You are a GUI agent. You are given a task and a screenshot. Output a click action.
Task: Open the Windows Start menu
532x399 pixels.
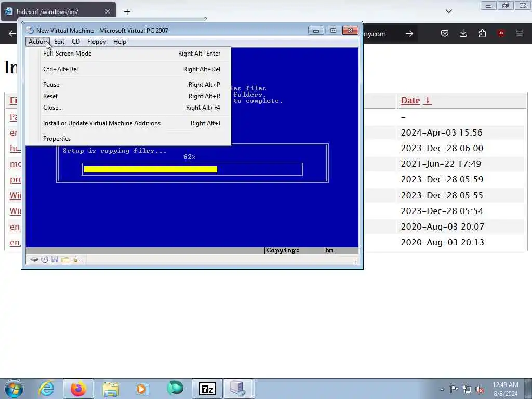tap(14, 389)
